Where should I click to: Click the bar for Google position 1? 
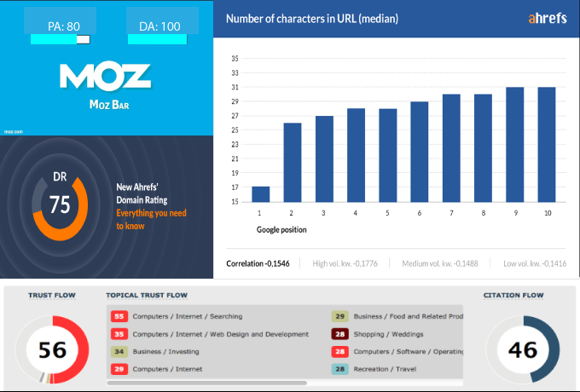click(261, 194)
